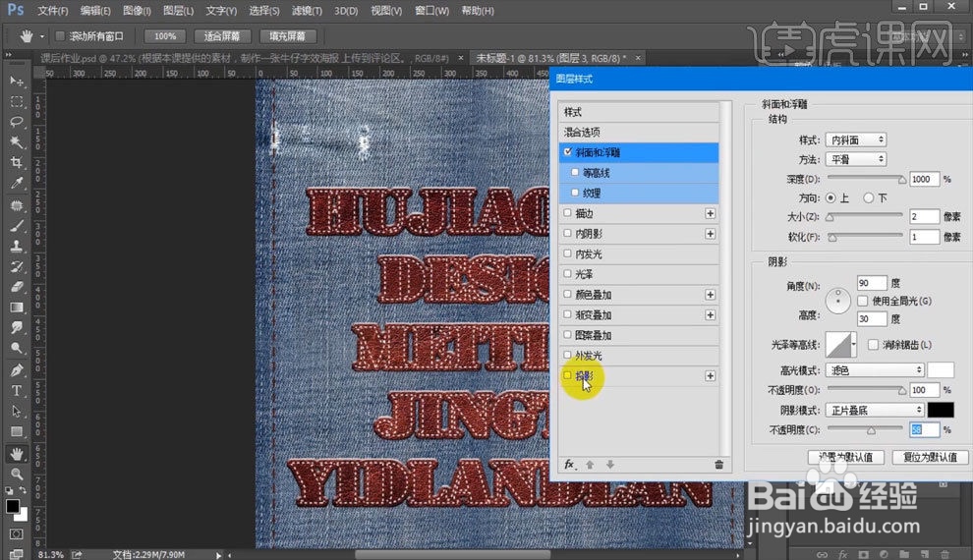Select the Magic Wand tool
This screenshot has width=973, height=560.
[16, 142]
